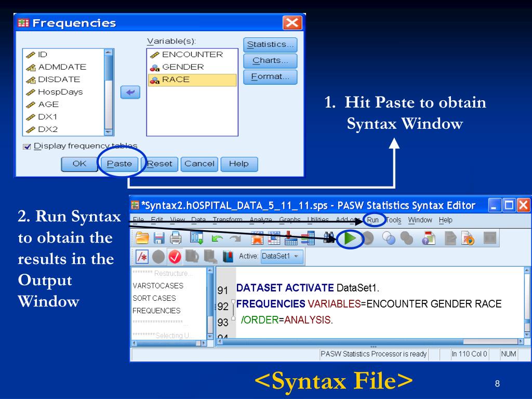The width and height of the screenshot is (532, 399).
Task: Select VARSTOCASES in the navigation pane
Action: click(158, 286)
